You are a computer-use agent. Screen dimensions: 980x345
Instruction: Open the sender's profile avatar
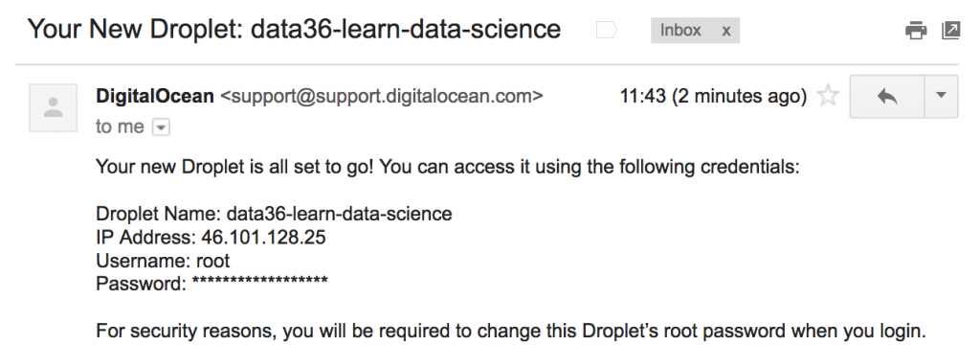(x=54, y=107)
